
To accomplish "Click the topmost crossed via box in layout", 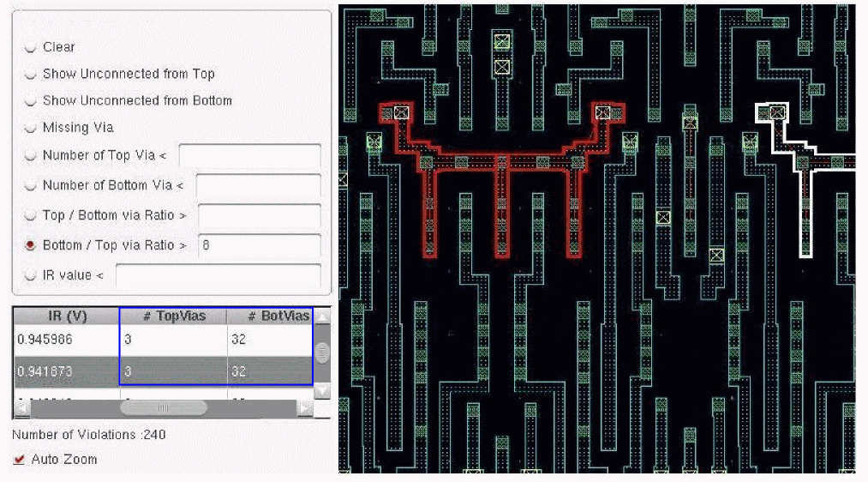I will [502, 42].
